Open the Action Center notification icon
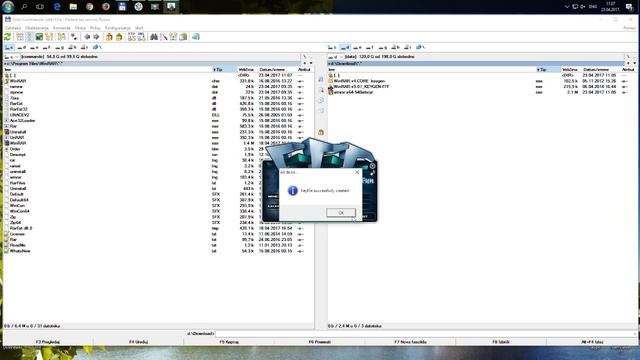Screen dimensions: 640x360 click(x=629, y=7)
